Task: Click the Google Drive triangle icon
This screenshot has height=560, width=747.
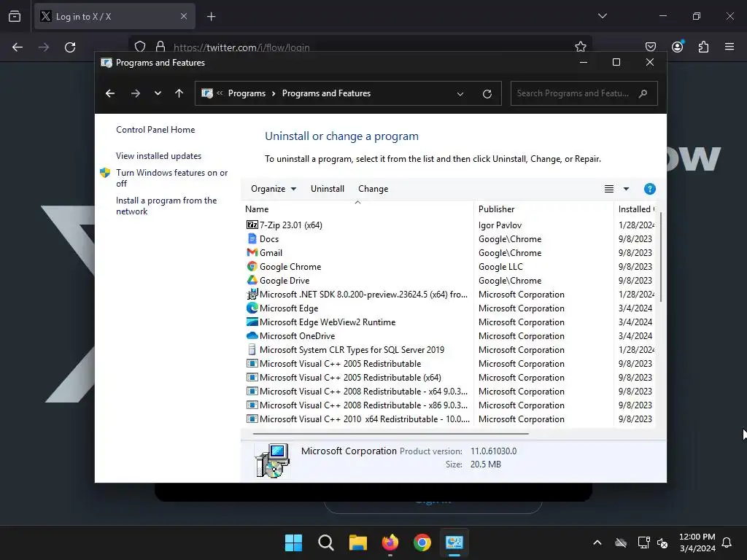Action: point(252,280)
